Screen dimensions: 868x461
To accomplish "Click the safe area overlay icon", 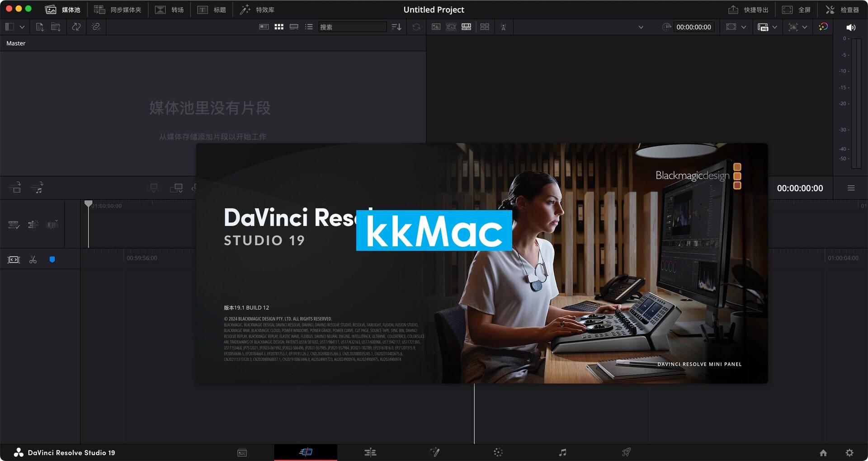I will [793, 27].
